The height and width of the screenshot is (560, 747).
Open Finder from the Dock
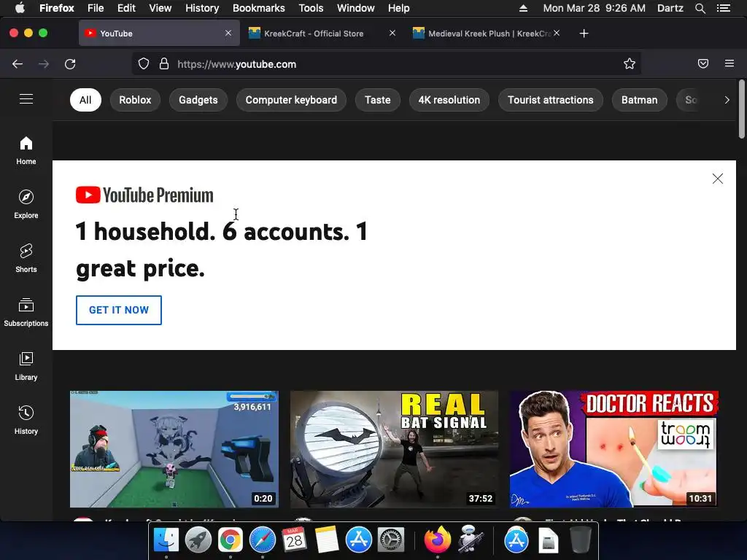tap(166, 540)
